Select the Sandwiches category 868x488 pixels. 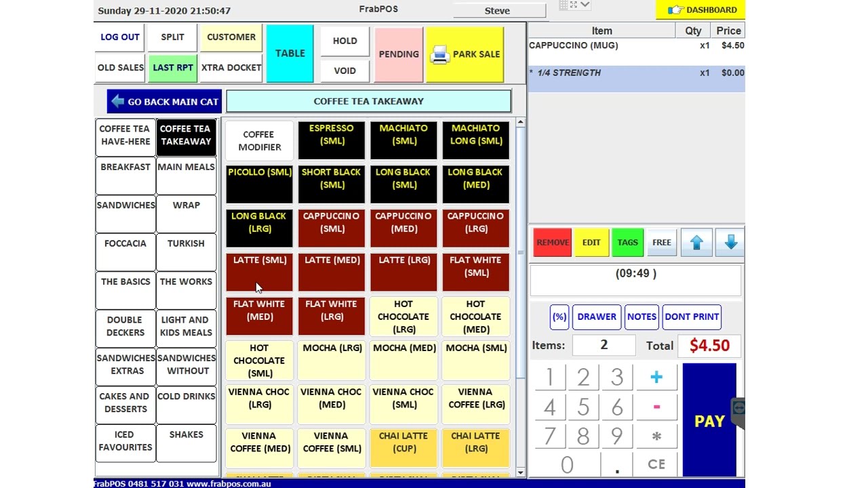125,213
